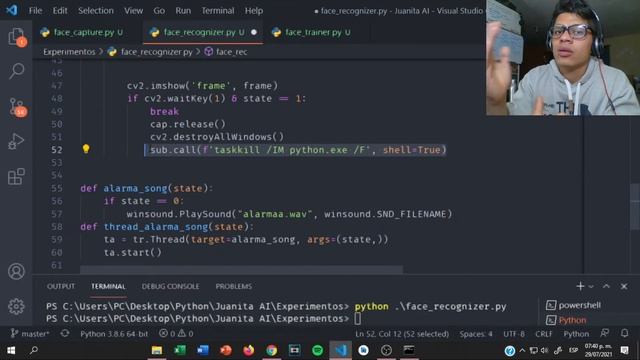Open Chrome from the taskbar
The width and height of the screenshot is (640, 360).
[271, 350]
